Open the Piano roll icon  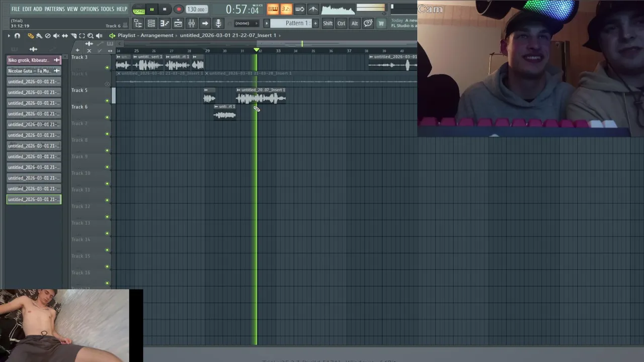[x=165, y=23]
